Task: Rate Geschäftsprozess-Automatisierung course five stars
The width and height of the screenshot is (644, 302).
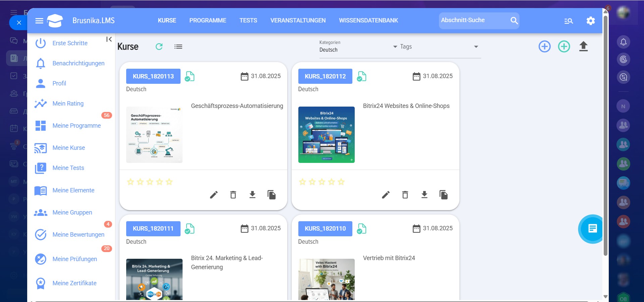Action: (x=169, y=182)
